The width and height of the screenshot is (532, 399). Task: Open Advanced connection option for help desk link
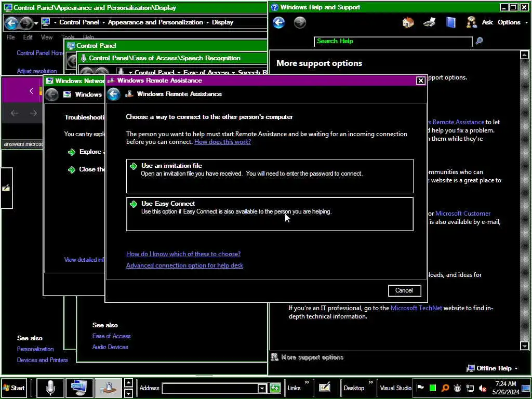coord(184,265)
